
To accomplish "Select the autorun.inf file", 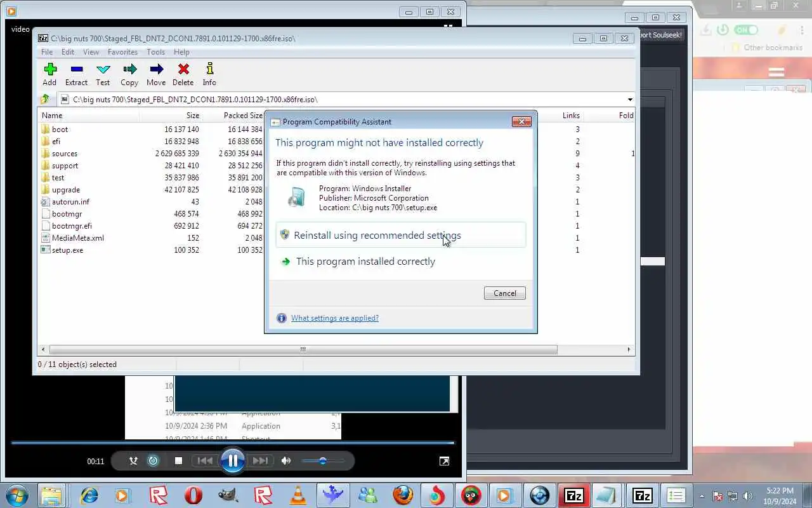I will tap(70, 201).
